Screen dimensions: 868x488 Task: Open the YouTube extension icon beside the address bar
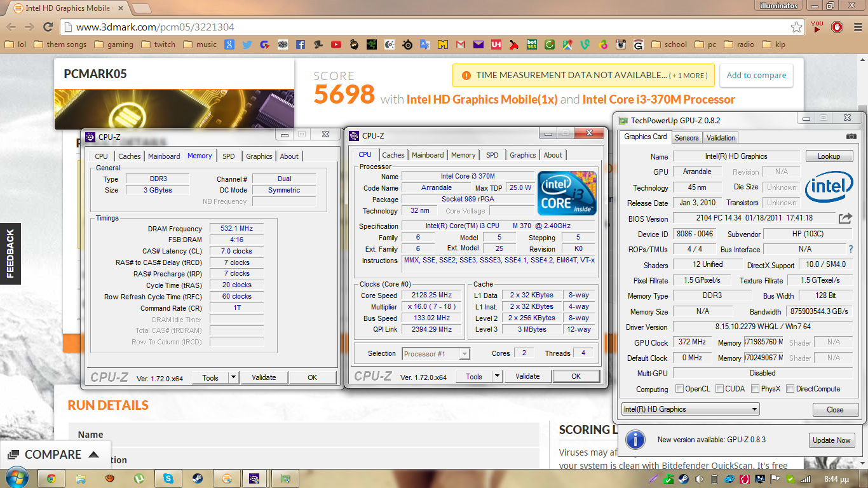point(817,27)
